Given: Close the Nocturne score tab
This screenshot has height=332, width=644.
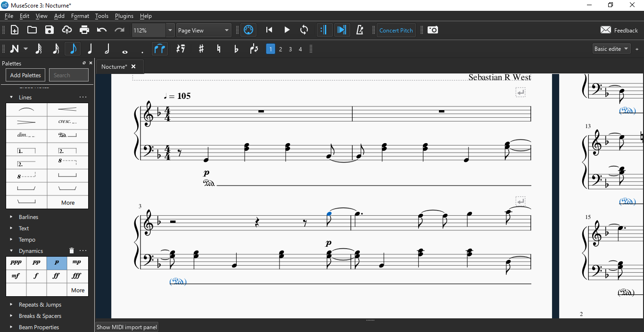Looking at the screenshot, I should click(133, 67).
